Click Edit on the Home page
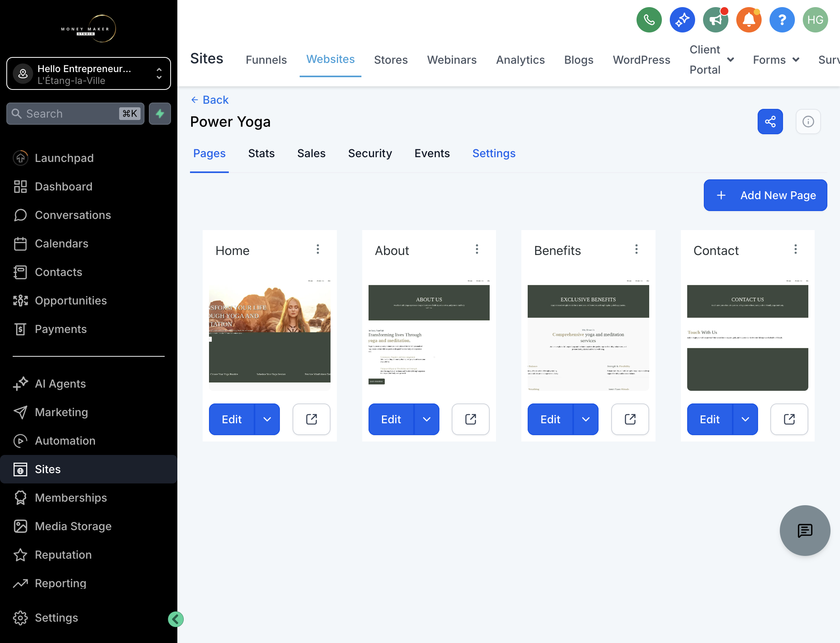Viewport: 840px width, 643px height. click(x=232, y=419)
